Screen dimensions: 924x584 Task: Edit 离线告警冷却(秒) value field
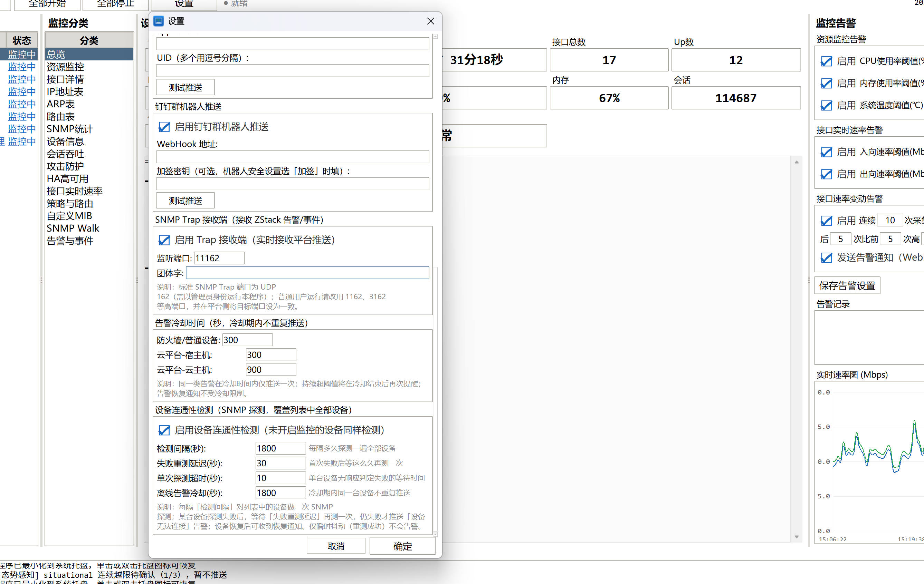(x=280, y=493)
